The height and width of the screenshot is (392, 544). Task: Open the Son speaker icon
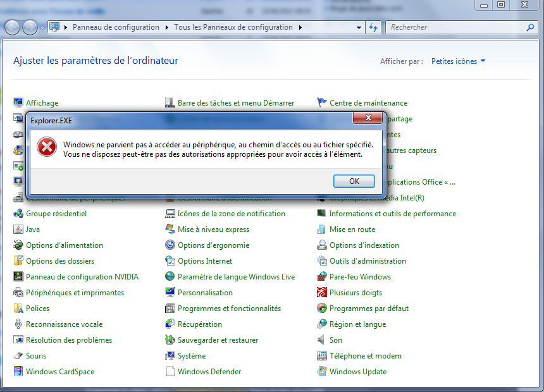(321, 340)
